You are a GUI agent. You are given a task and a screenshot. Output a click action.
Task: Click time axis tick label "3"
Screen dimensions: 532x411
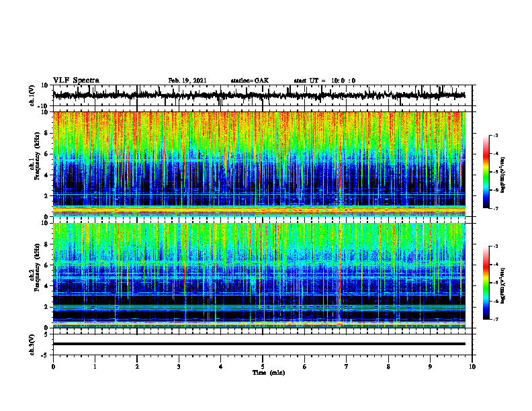point(179,367)
